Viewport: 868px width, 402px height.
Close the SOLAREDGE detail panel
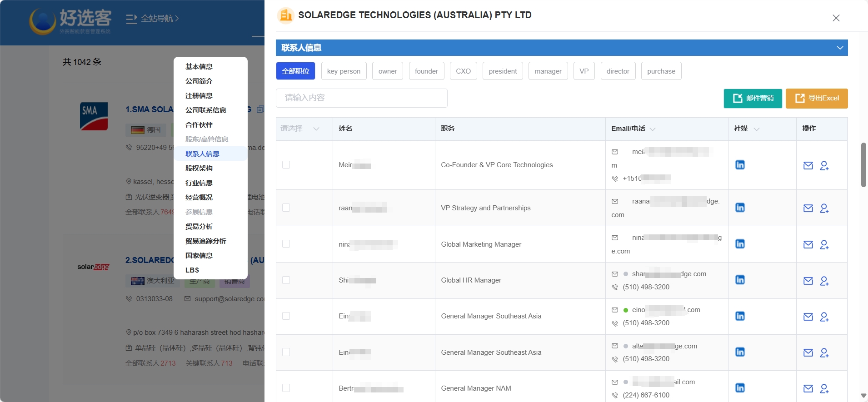pyautogui.click(x=836, y=18)
